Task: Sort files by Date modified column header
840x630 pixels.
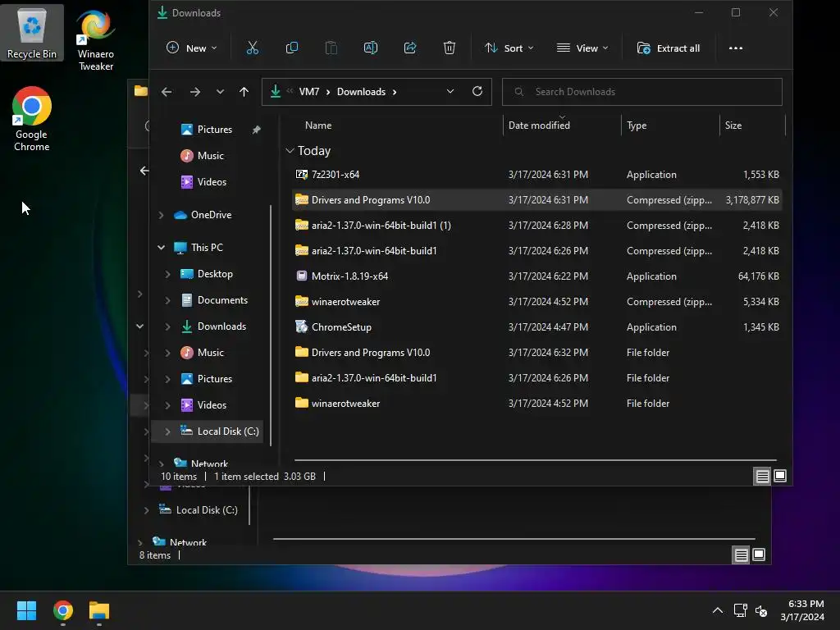Action: 539,126
